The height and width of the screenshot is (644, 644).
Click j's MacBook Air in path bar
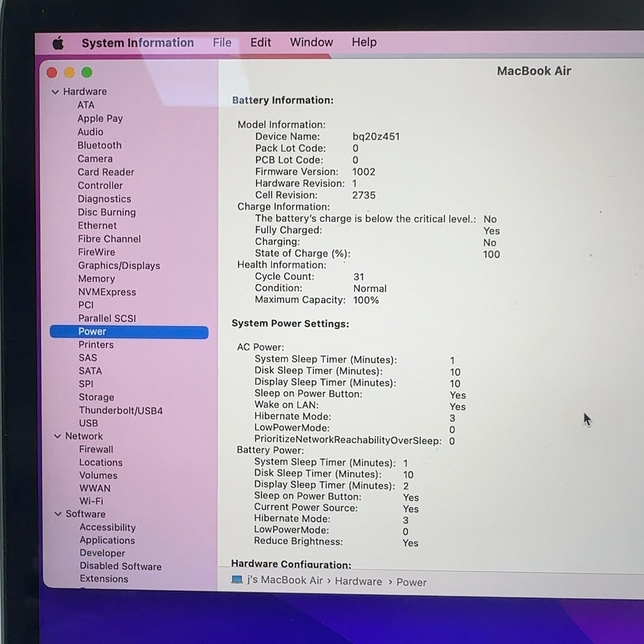click(285, 580)
